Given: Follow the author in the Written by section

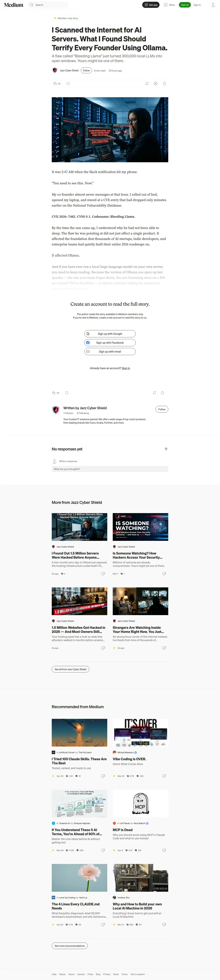Looking at the screenshot, I should pos(162,409).
